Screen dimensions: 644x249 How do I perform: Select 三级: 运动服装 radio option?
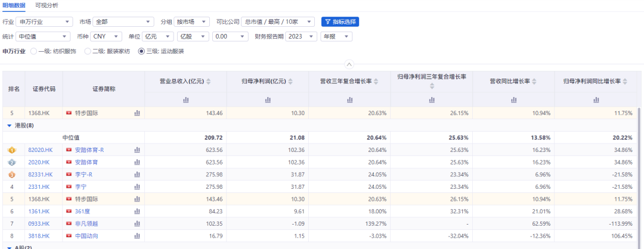(141, 52)
